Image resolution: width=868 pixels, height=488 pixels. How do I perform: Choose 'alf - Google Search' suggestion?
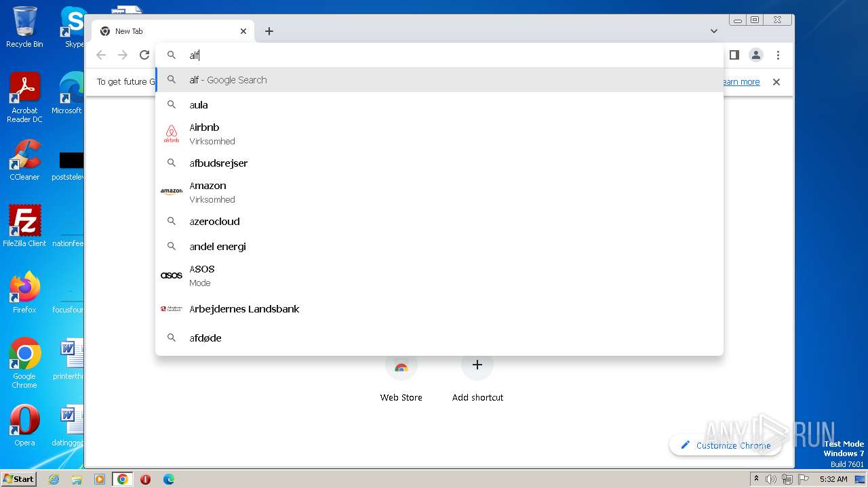(439, 80)
